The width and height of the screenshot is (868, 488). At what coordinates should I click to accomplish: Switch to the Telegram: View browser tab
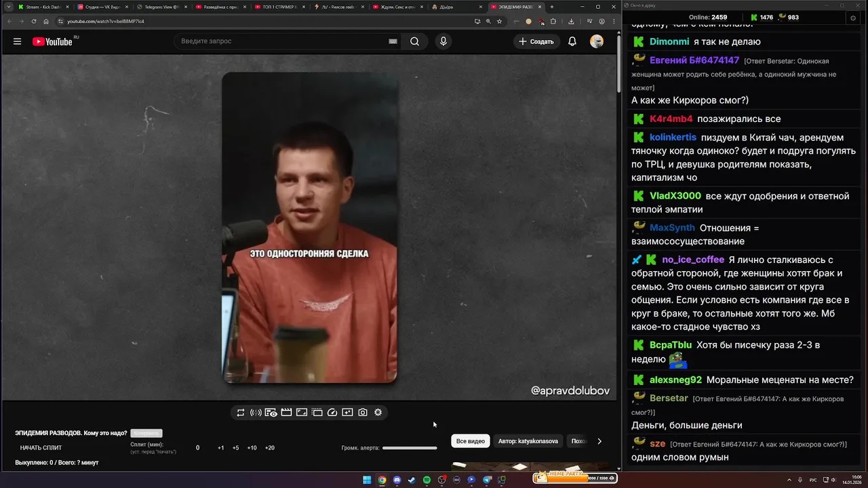click(x=161, y=7)
